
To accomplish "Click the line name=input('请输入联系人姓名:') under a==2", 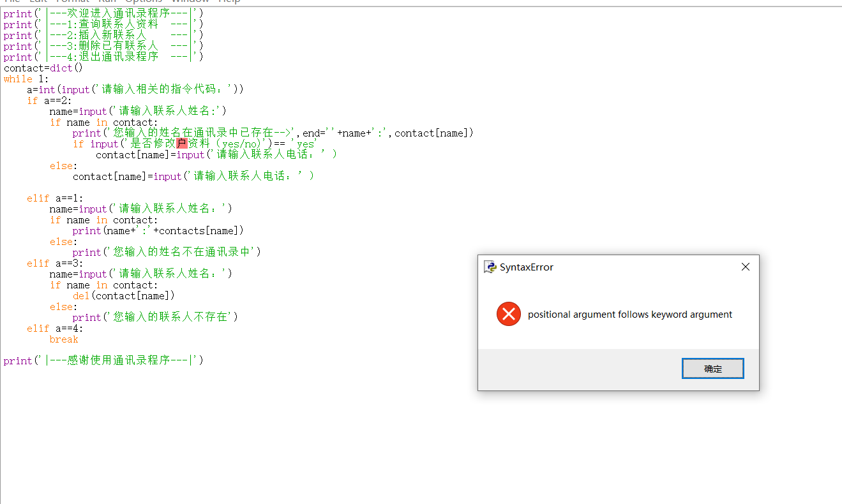I will pyautogui.click(x=138, y=111).
